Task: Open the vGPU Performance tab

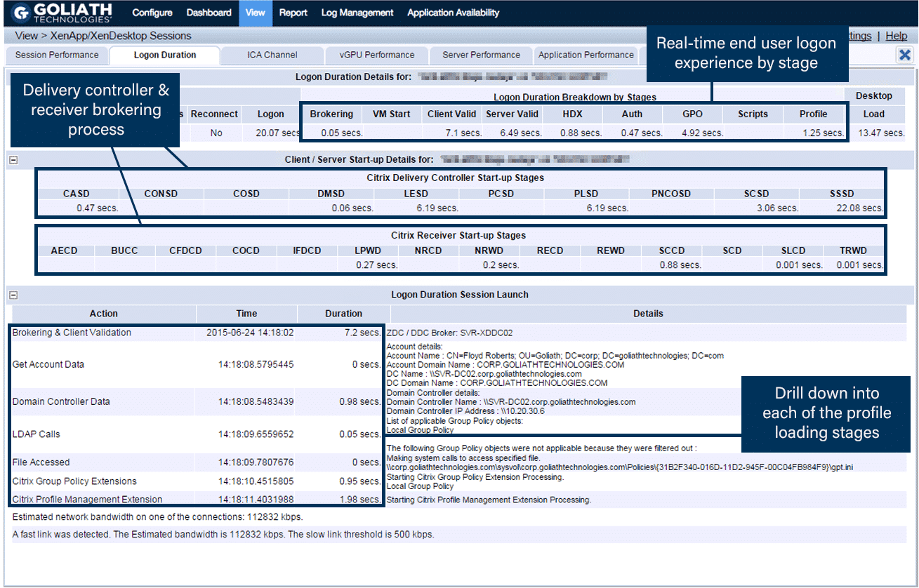Action: click(x=377, y=55)
